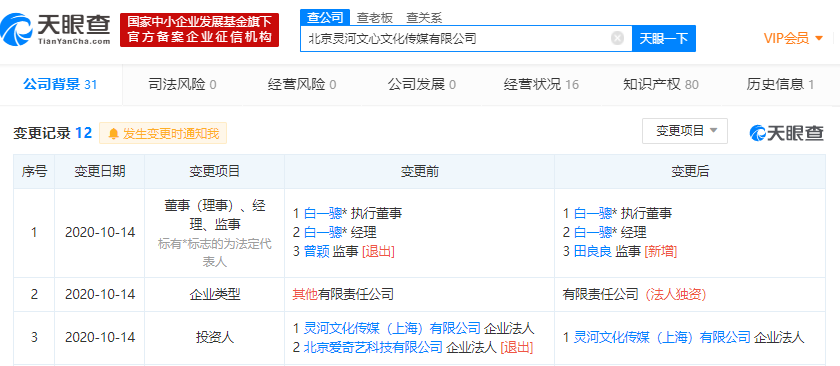The image size is (840, 366).
Task: Open the 公司发展 tab
Action: [422, 84]
